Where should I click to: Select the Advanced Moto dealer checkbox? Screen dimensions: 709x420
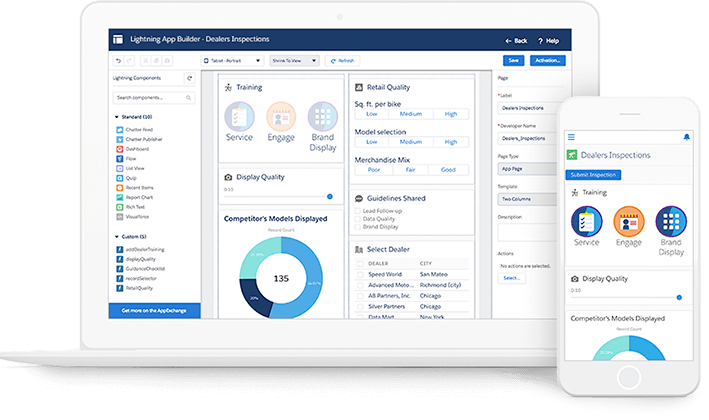pyautogui.click(x=360, y=285)
